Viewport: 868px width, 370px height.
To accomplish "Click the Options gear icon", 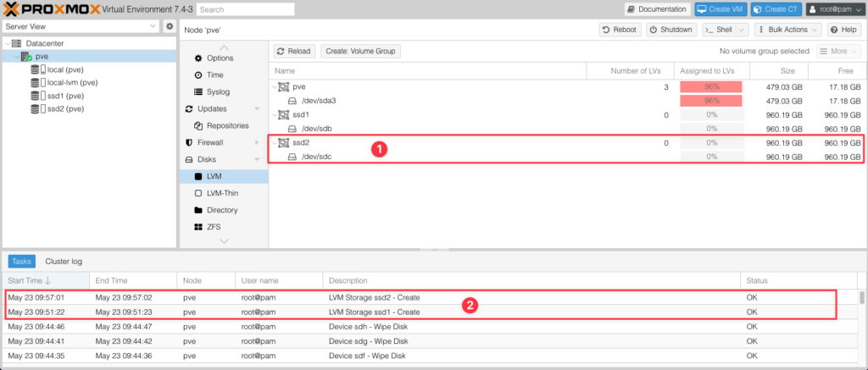I will tap(198, 58).
